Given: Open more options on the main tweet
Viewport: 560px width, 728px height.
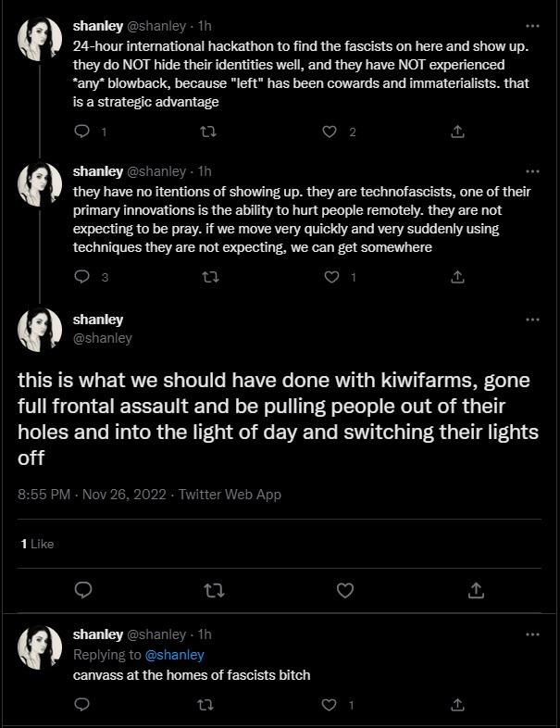Looking at the screenshot, I should click(x=532, y=320).
